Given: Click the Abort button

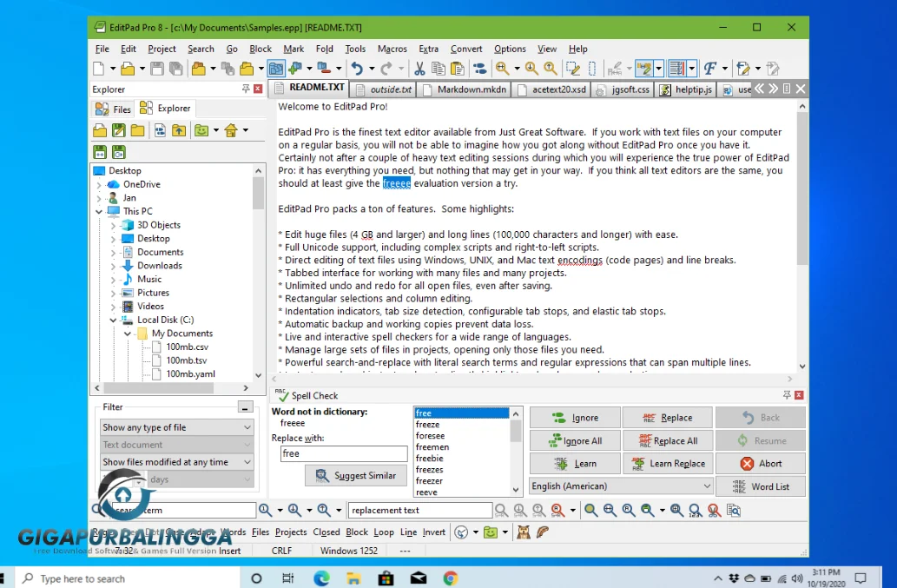Looking at the screenshot, I should click(x=761, y=464).
